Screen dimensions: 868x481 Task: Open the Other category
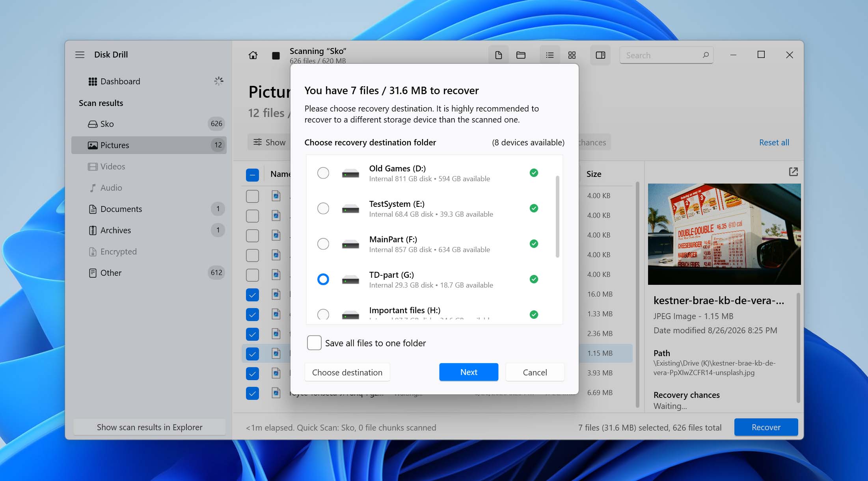coord(149,273)
